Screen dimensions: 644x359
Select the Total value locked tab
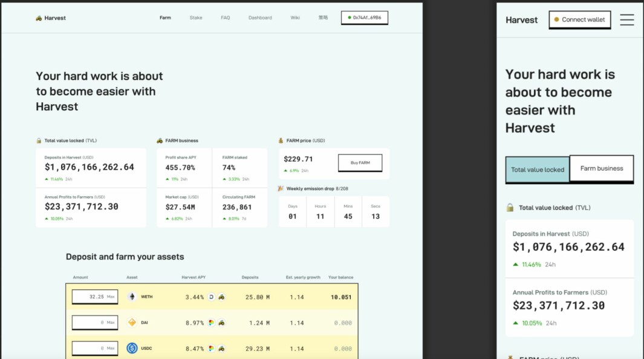538,170
